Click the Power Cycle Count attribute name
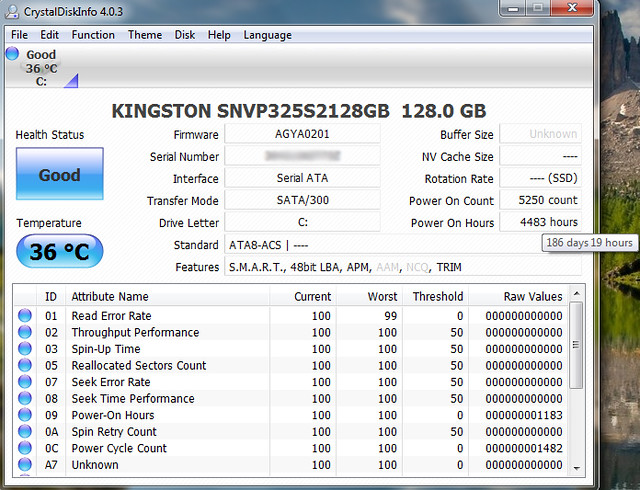The height and width of the screenshot is (490, 640). [119, 448]
